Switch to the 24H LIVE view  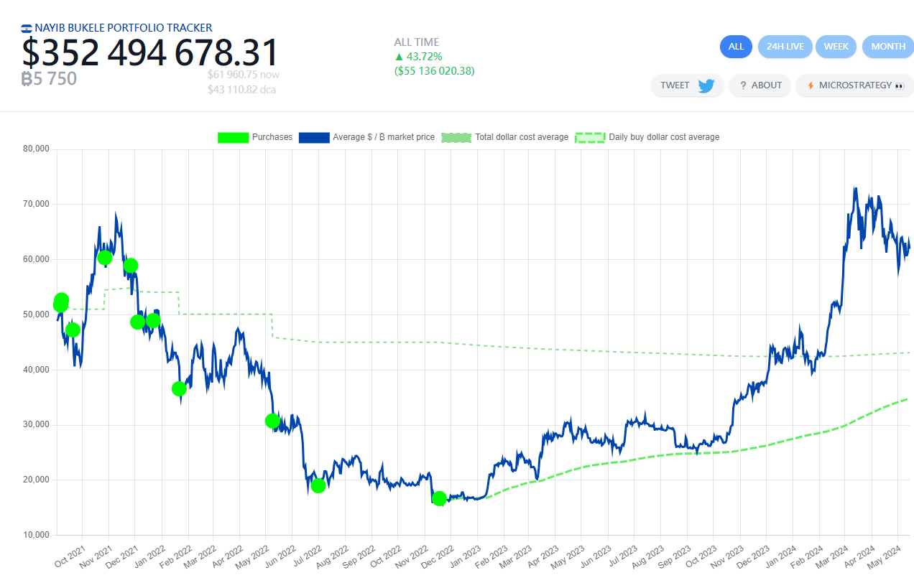coord(785,47)
